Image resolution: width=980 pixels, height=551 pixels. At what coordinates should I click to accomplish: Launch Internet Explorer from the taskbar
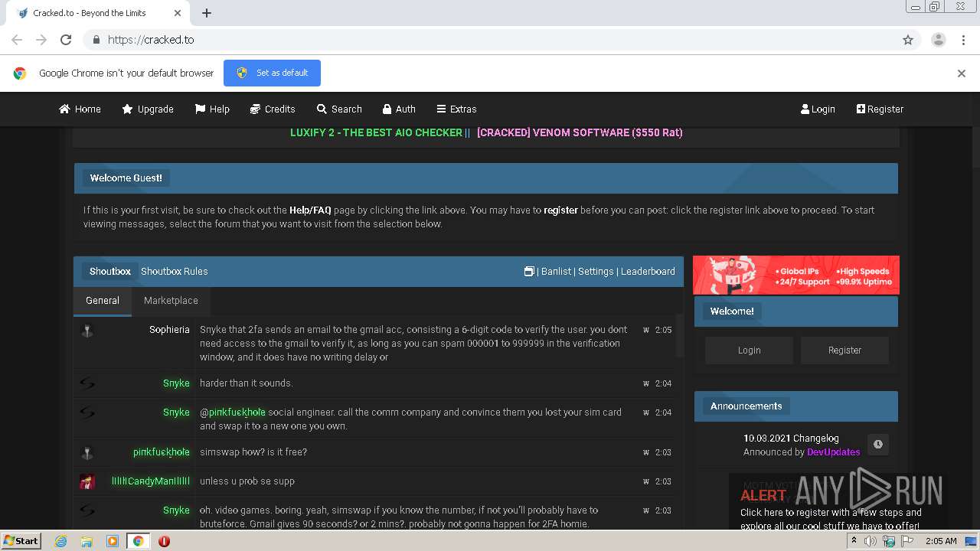[x=60, y=541]
